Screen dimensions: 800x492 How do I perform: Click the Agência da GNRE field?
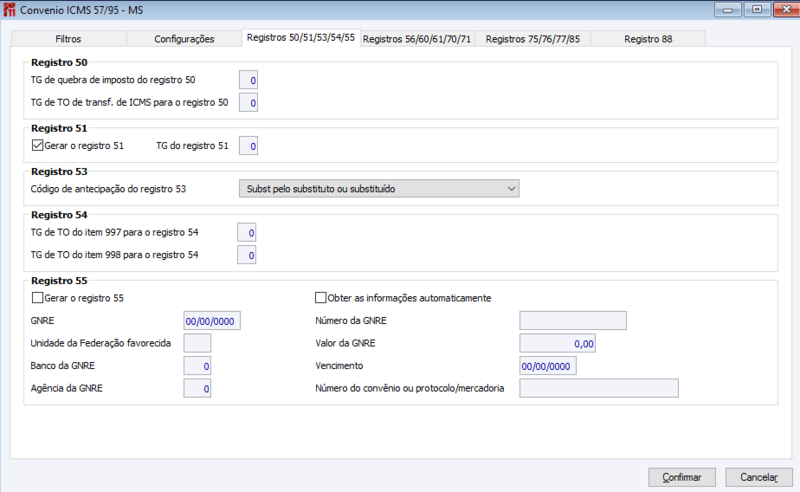pos(197,388)
